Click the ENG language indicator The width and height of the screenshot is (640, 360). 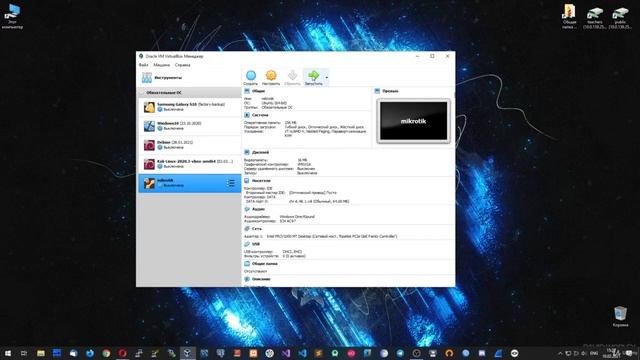pos(594,353)
